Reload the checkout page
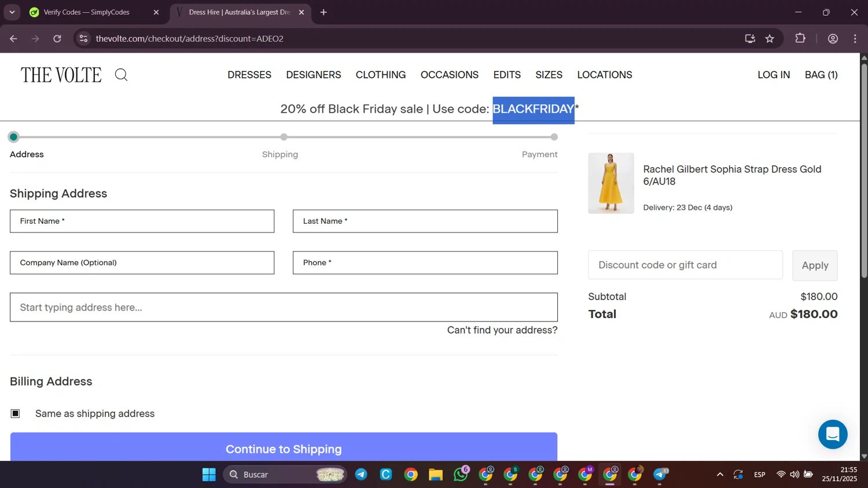868x488 pixels. click(57, 39)
